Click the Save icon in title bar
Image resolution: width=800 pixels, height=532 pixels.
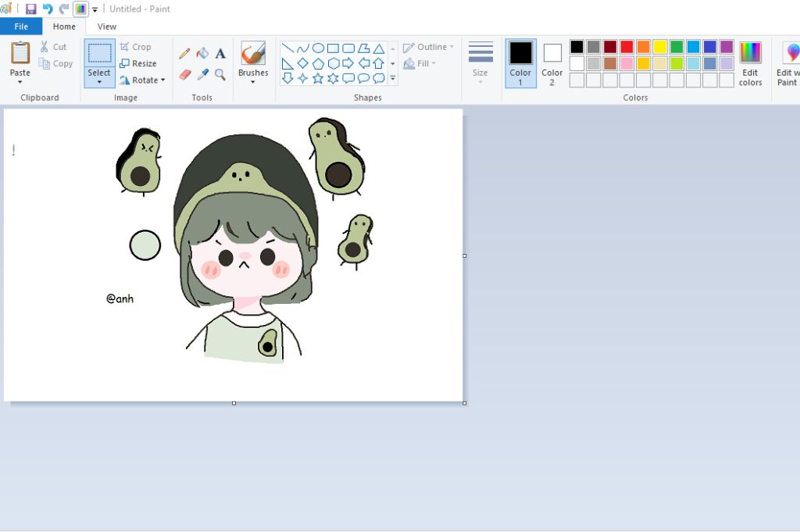point(30,9)
